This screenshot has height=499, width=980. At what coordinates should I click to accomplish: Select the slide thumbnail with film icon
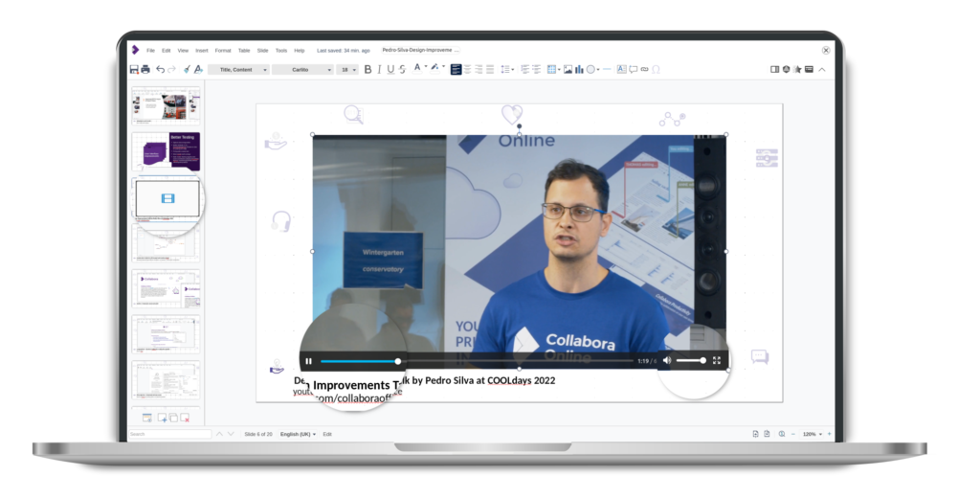tap(167, 199)
